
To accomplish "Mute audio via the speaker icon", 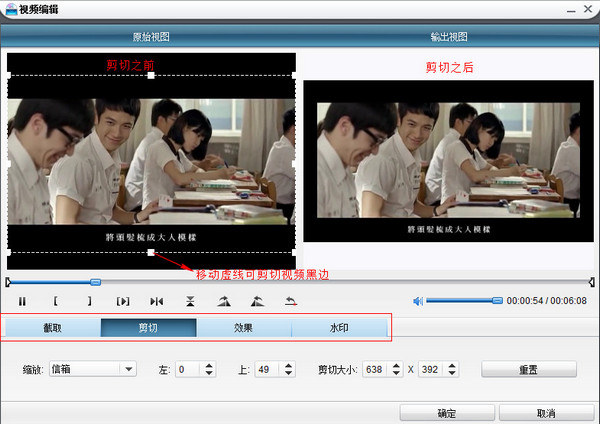I will coord(418,302).
